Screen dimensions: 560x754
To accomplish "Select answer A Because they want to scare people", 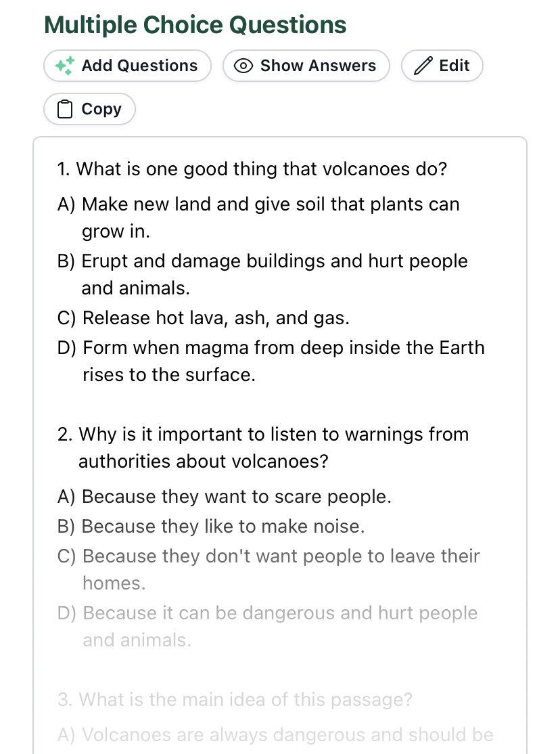I will (225, 497).
